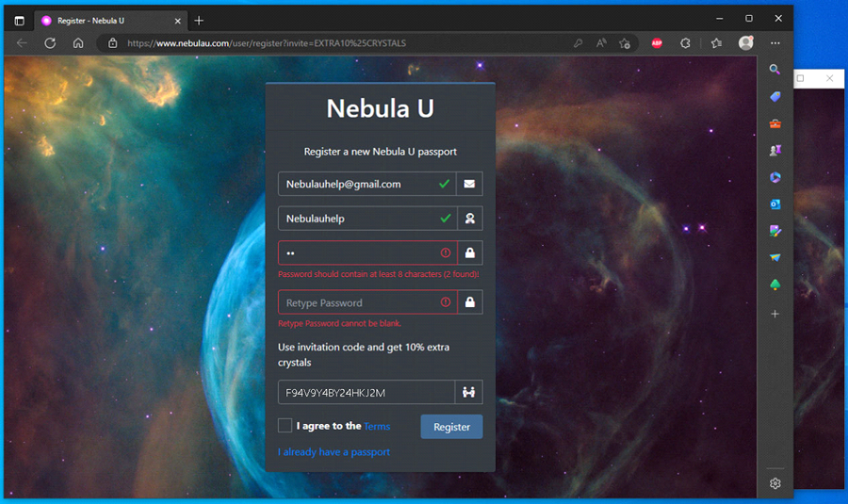Reload the Nebula U page
The height and width of the screenshot is (504, 848).
(50, 43)
